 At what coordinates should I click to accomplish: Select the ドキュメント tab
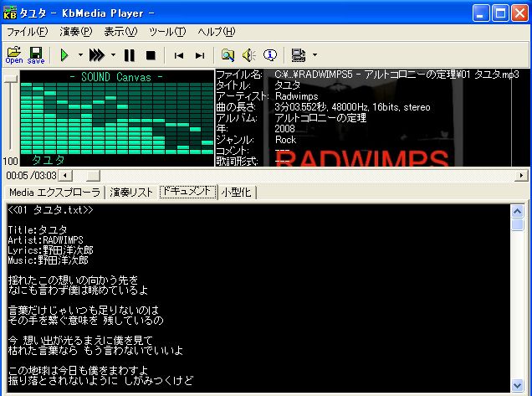click(188, 192)
